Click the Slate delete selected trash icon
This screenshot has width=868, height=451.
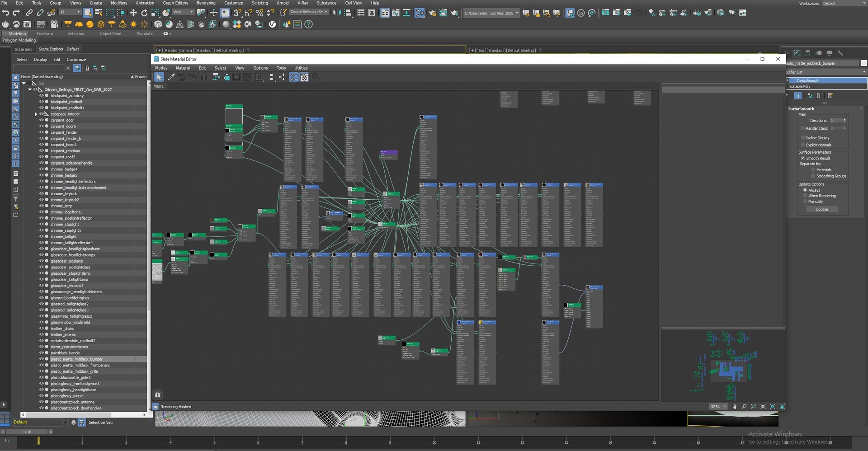coord(204,77)
